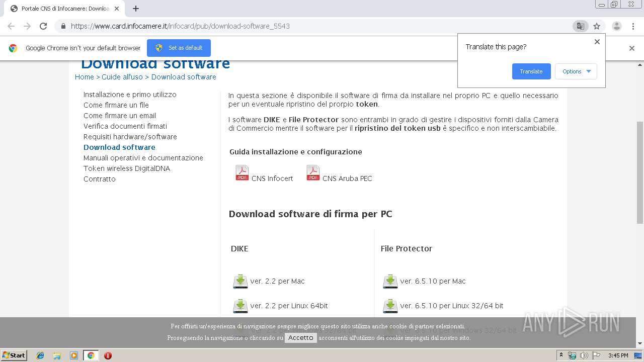
Task: Open the Contratto menu item
Action: coord(100,179)
